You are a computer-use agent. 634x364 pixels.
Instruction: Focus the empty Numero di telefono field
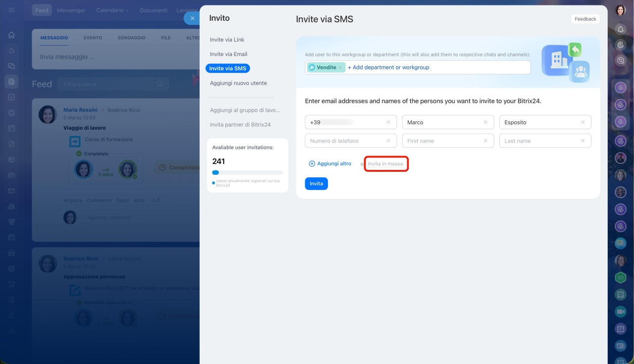[346, 141]
